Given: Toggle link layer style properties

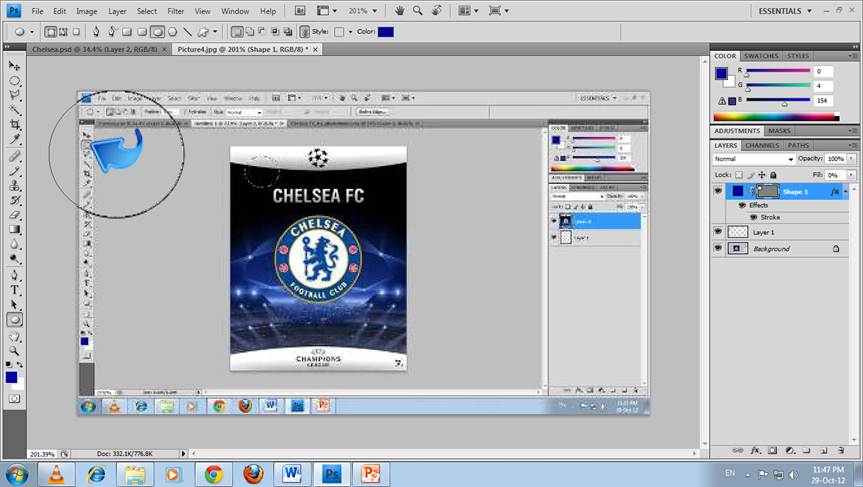Looking at the screenshot, I should click(x=304, y=32).
